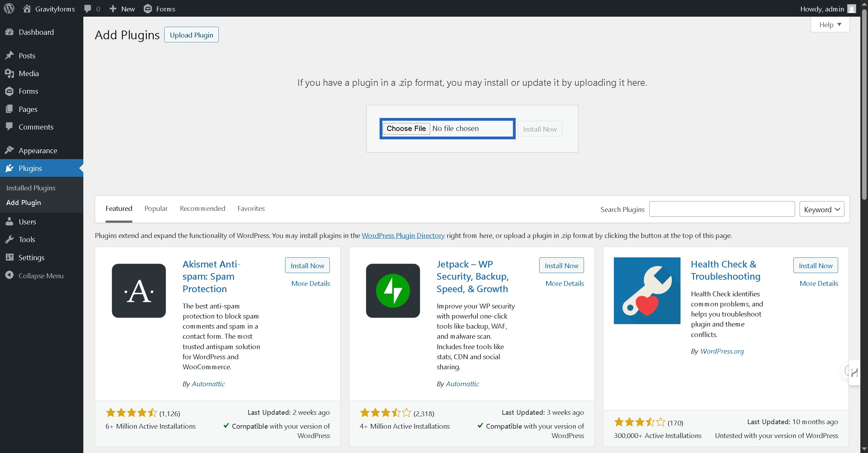Click the floating widget icon at right edge
868x453 pixels.
click(x=854, y=372)
